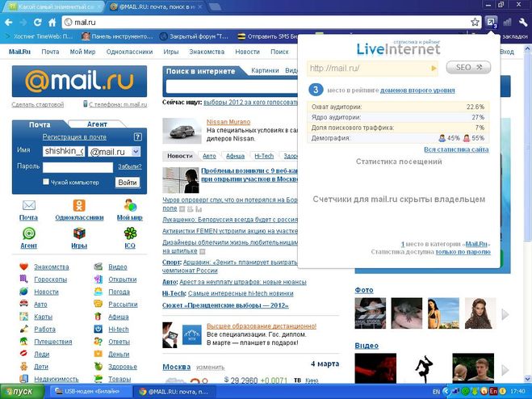Bookmark page with the star icon
Image resolution: width=532 pixels, height=399 pixels.
click(475, 23)
